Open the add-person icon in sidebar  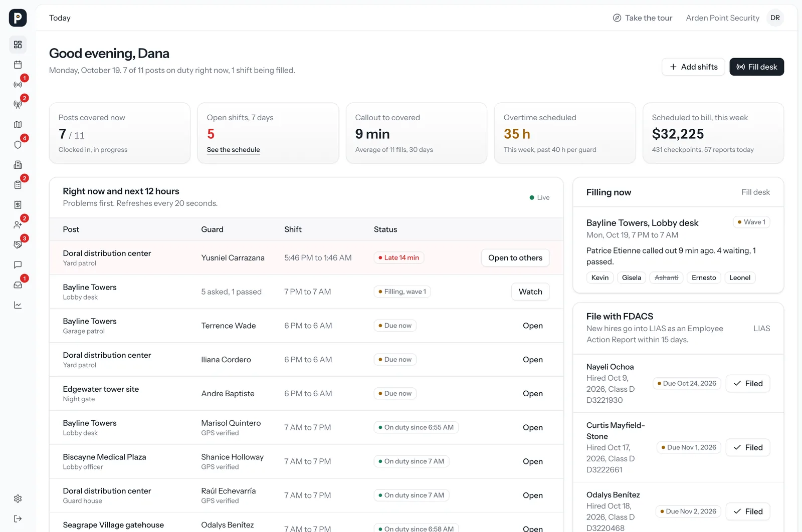pyautogui.click(x=18, y=225)
